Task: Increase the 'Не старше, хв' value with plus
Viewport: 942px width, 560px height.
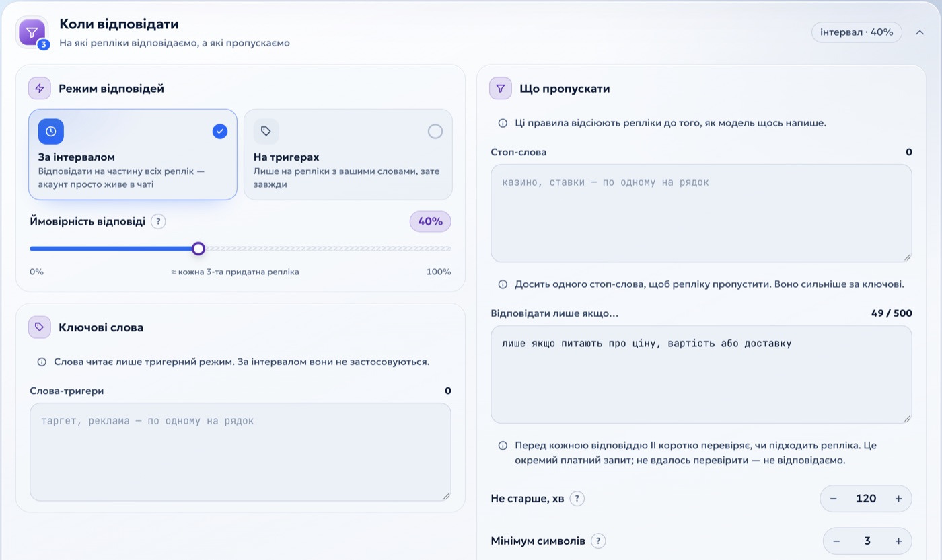Action: coord(898,499)
